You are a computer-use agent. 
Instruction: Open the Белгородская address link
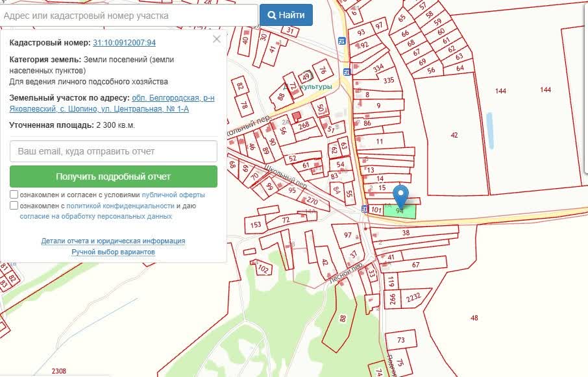(173, 98)
